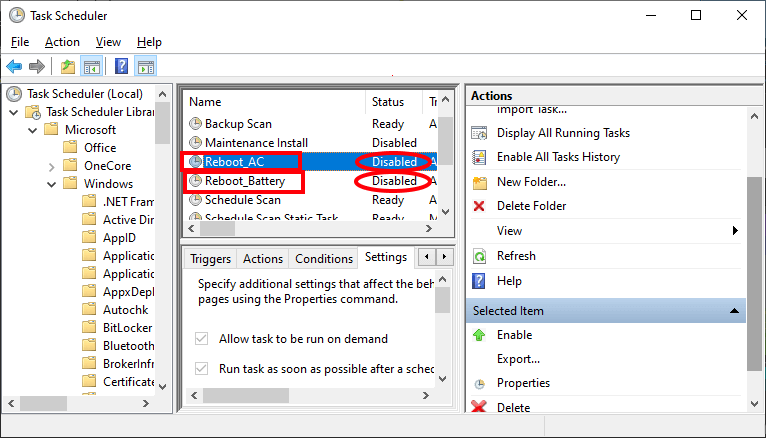Go back with the blue Back arrow
This screenshot has height=438, width=766.
point(14,66)
